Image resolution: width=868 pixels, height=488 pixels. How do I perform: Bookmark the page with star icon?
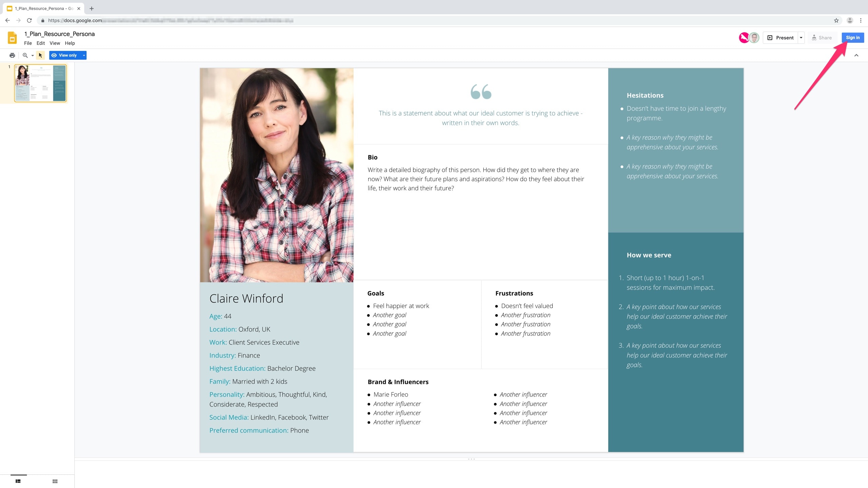[x=836, y=20]
